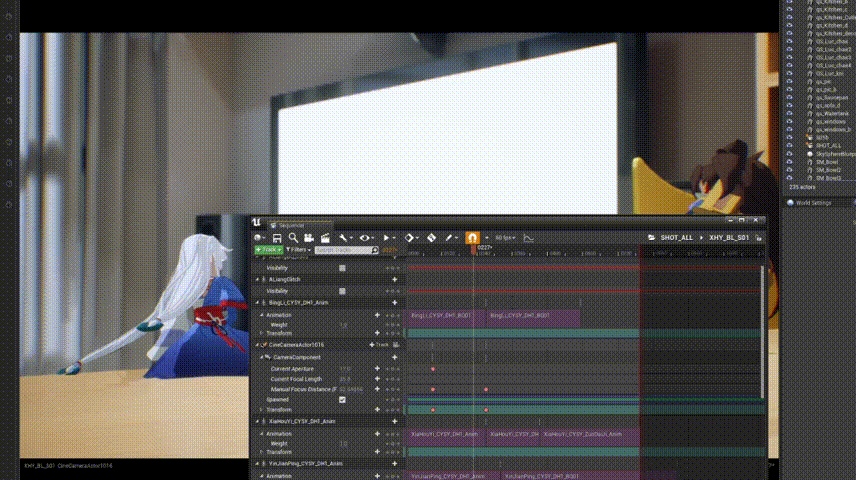Image resolution: width=856 pixels, height=480 pixels.
Task: Add key on Manual Focus Distance plus button
Action: click(377, 389)
